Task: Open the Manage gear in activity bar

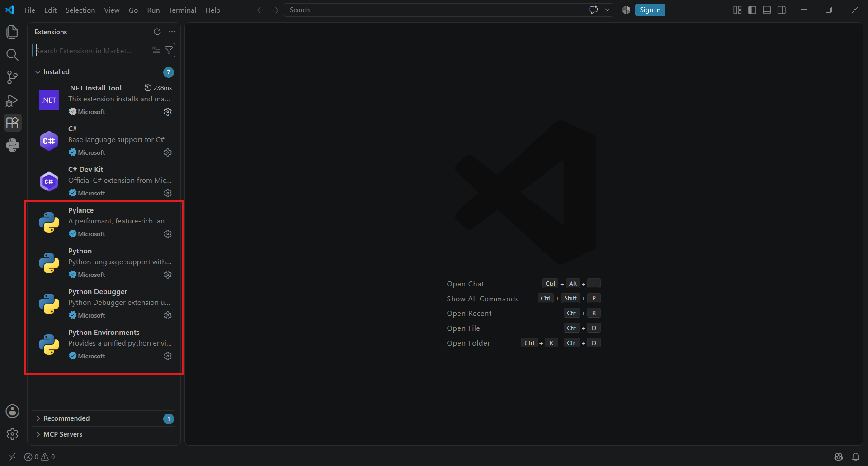Action: (12, 434)
